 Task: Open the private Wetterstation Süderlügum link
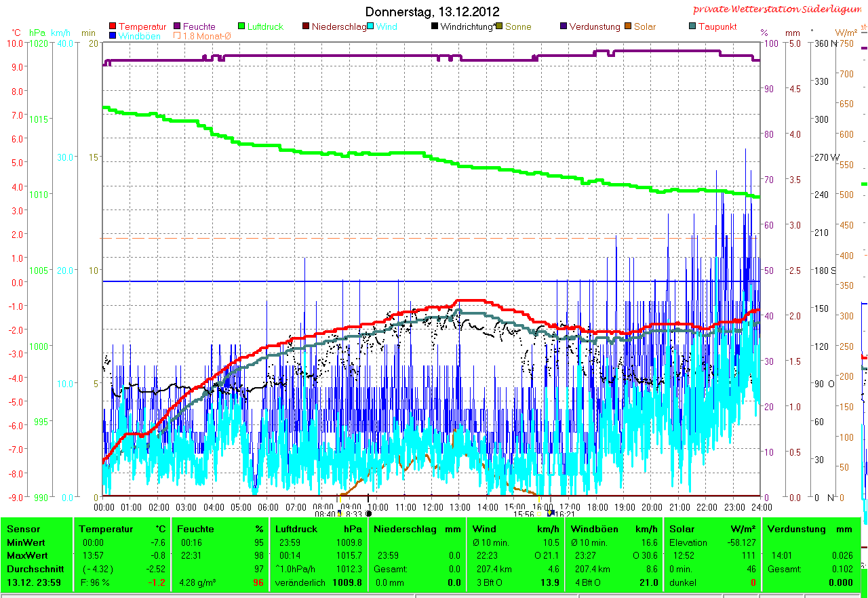779,9
